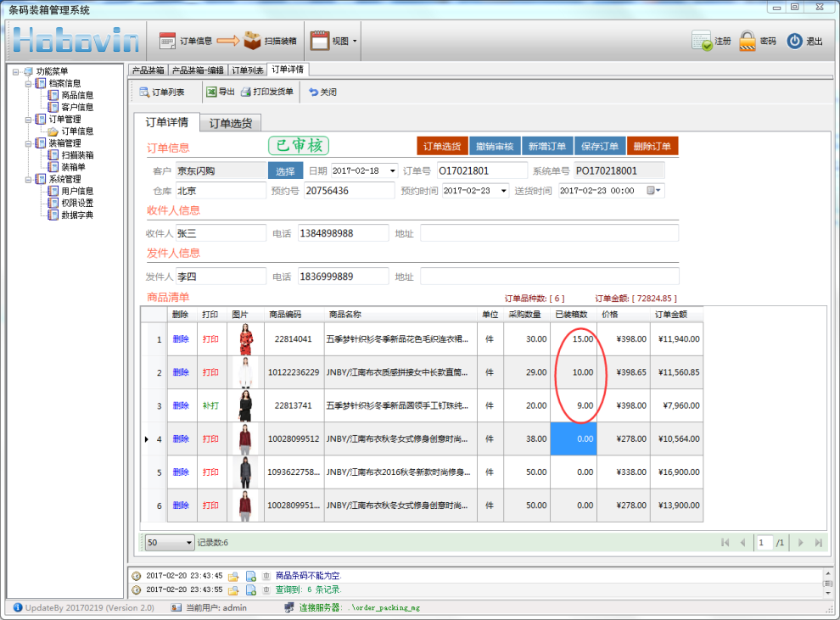
Task: Select 权限设置 in the function tree
Action: pos(77,203)
